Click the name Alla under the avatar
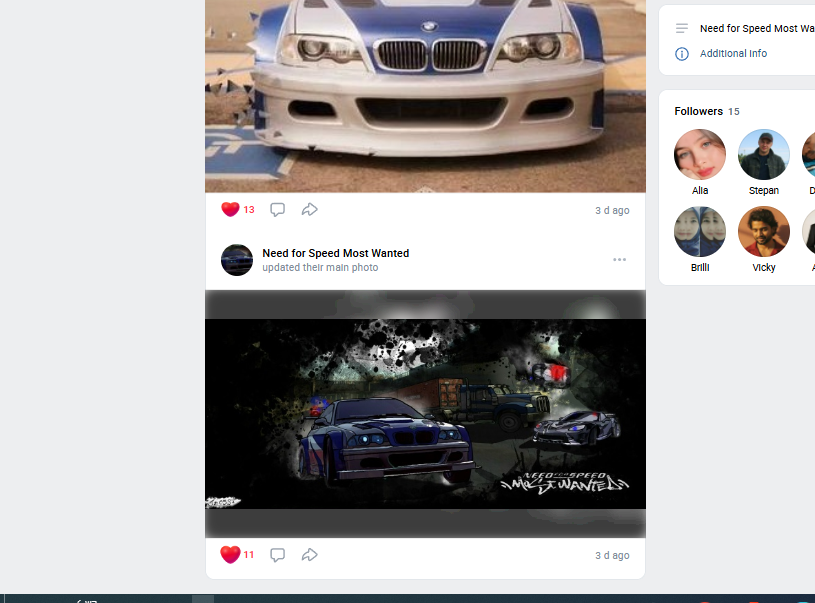 (x=700, y=190)
